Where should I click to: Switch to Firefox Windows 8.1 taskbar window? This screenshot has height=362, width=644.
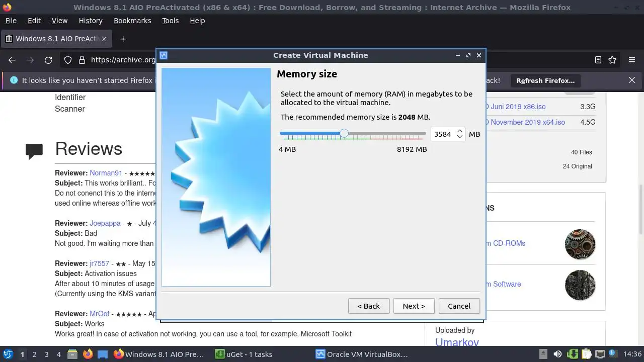point(160,354)
